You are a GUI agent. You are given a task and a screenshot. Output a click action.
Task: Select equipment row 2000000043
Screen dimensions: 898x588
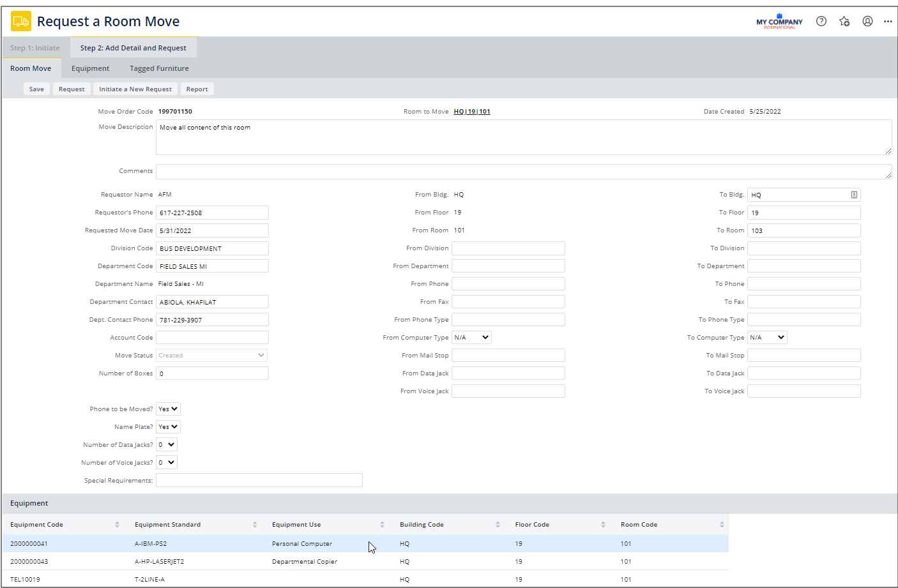click(x=365, y=562)
